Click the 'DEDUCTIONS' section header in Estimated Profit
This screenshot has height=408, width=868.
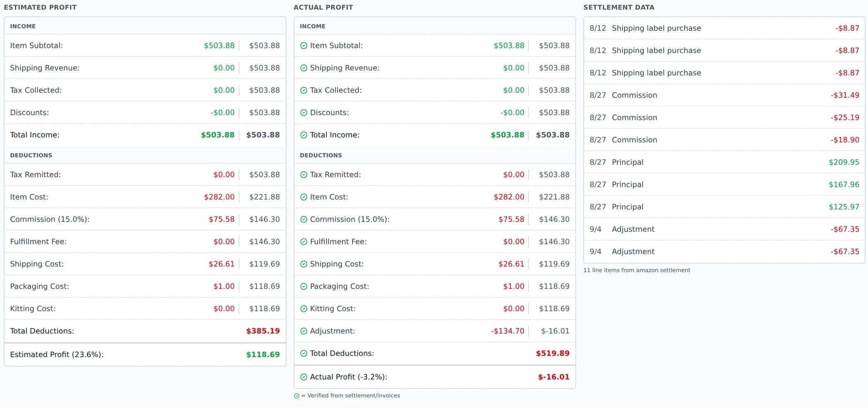(31, 155)
